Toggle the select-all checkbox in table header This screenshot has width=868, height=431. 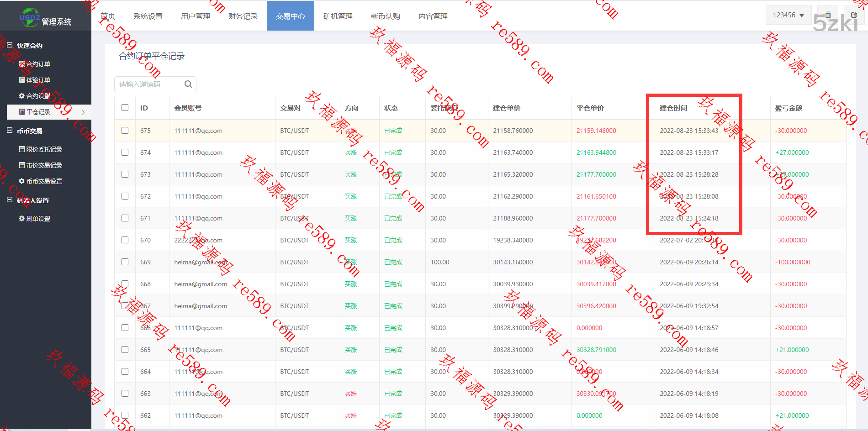coord(125,108)
